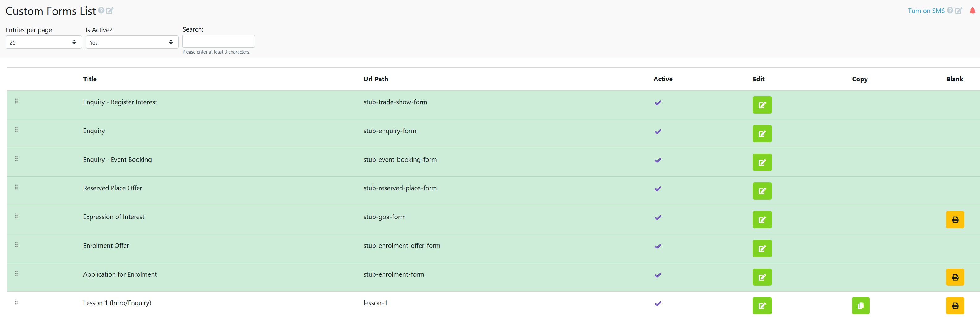The height and width of the screenshot is (324, 980).
Task: Toggle active checkmark for Enrolment Offer
Action: pos(658,246)
